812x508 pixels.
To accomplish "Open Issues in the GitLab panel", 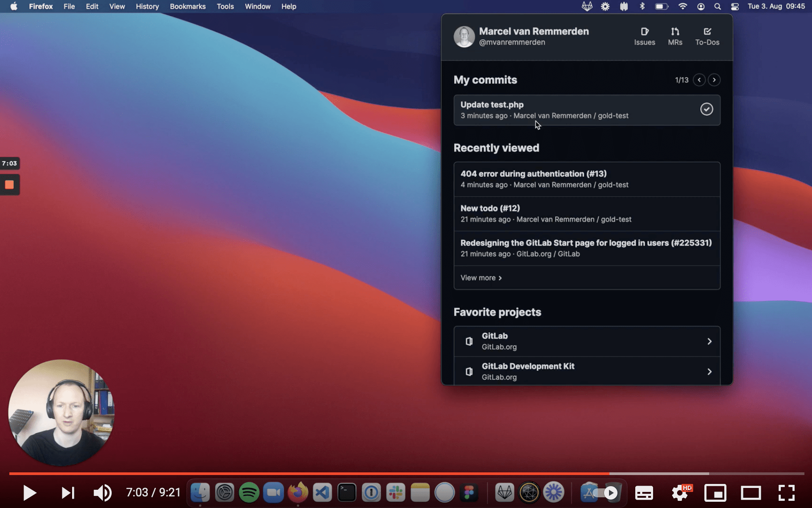I will click(x=644, y=36).
